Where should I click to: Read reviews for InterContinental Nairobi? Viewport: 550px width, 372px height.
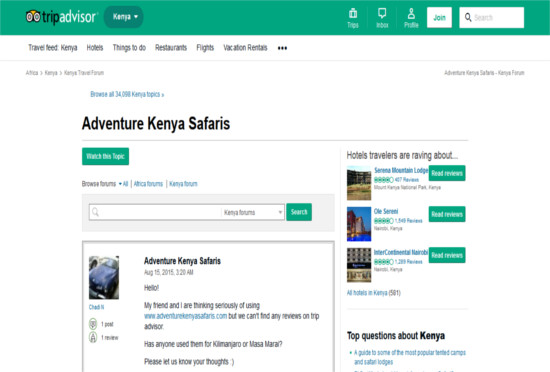tap(447, 255)
